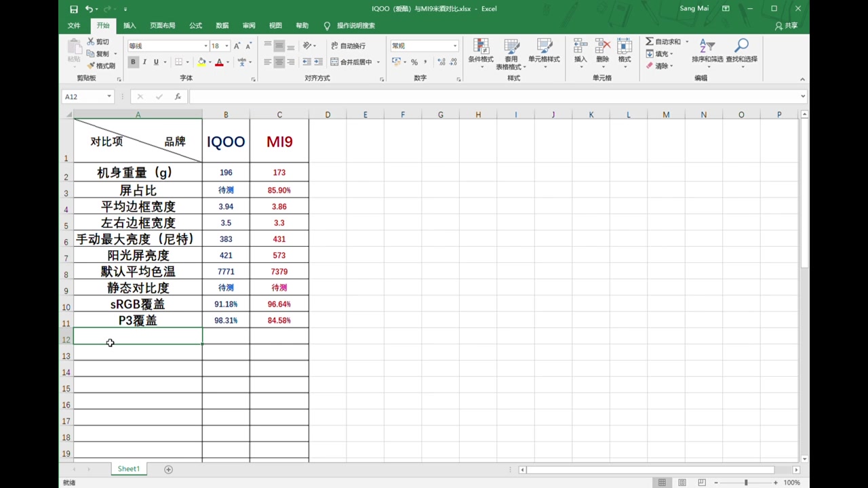
Task: Open the font color swatch dropdown
Action: click(227, 62)
